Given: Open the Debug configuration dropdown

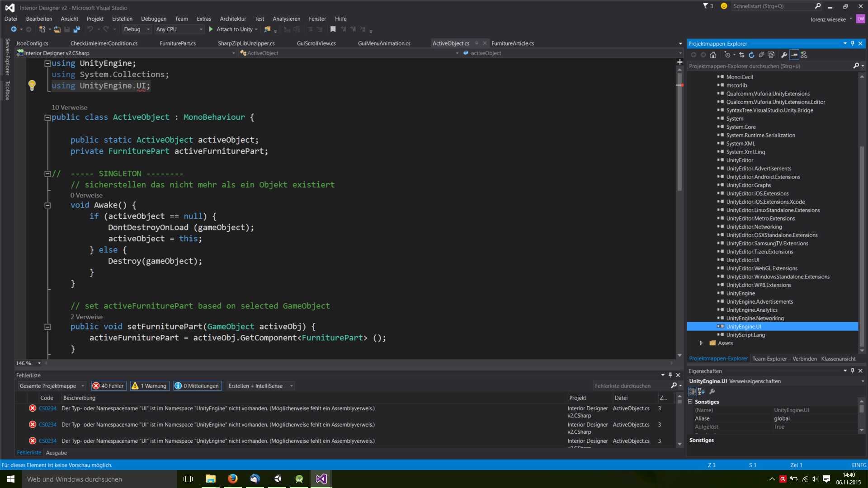Looking at the screenshot, I should 137,29.
